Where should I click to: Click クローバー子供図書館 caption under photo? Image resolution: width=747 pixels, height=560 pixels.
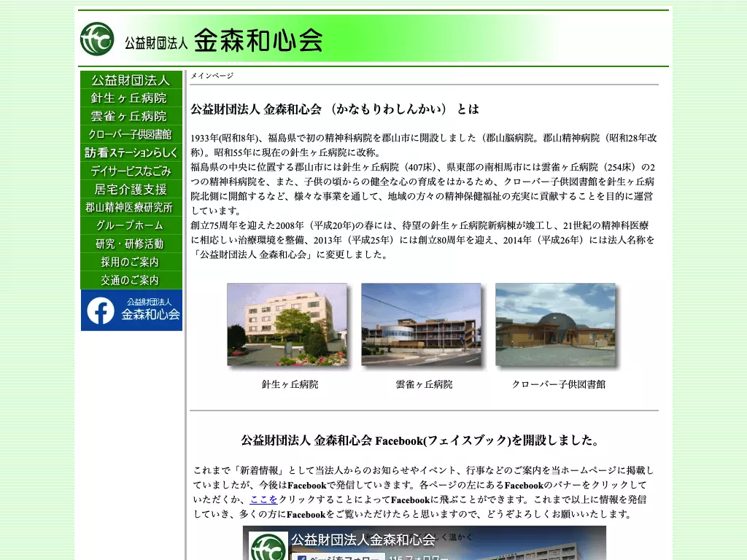coord(558,384)
